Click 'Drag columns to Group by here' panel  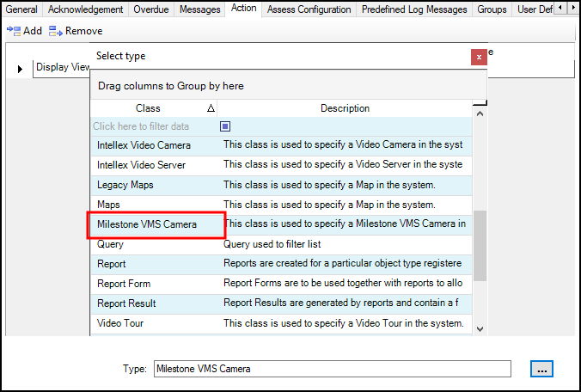(289, 86)
